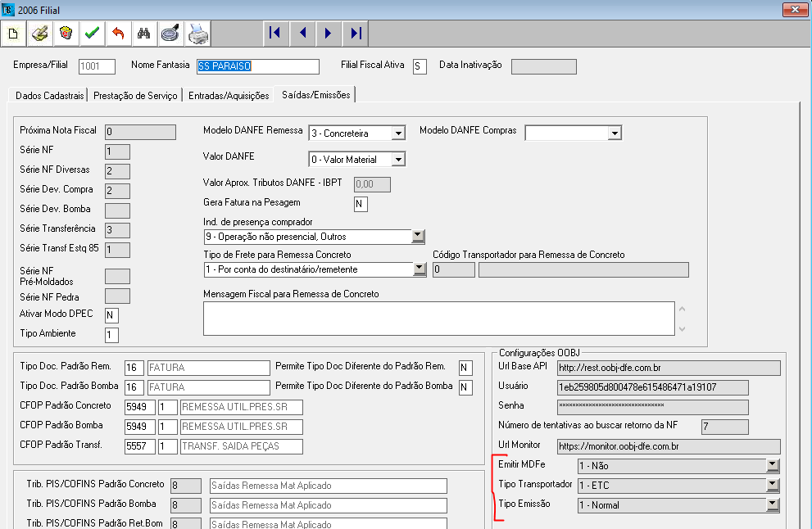Image resolution: width=812 pixels, height=529 pixels.
Task: Click the new blank record icon
Action: 13,34
